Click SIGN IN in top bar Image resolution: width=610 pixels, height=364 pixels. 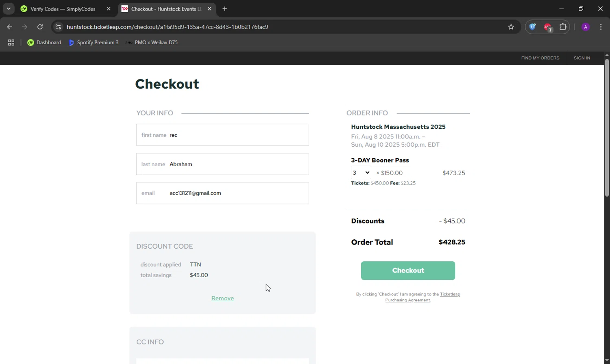582,58
